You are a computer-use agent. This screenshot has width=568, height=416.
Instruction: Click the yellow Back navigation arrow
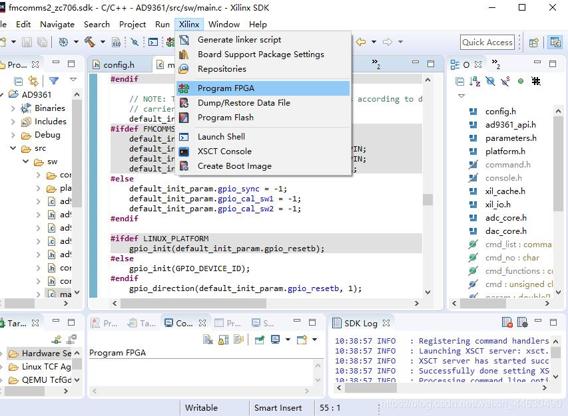[361, 42]
